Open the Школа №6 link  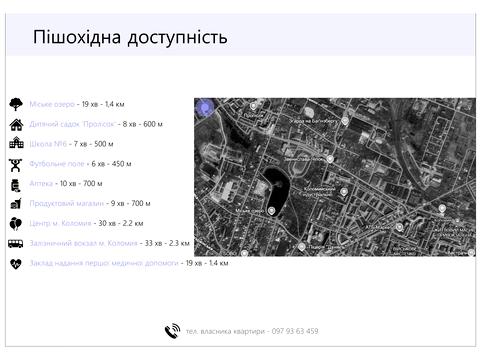point(48,144)
